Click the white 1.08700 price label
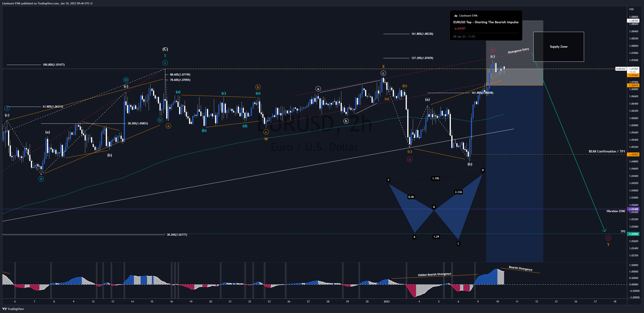The height and width of the screenshot is (313, 644). pos(633,21)
